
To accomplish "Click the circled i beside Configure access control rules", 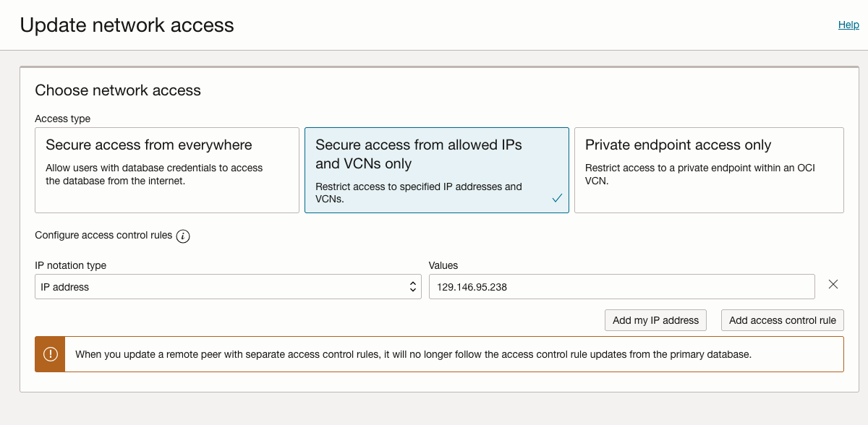I will pyautogui.click(x=184, y=236).
